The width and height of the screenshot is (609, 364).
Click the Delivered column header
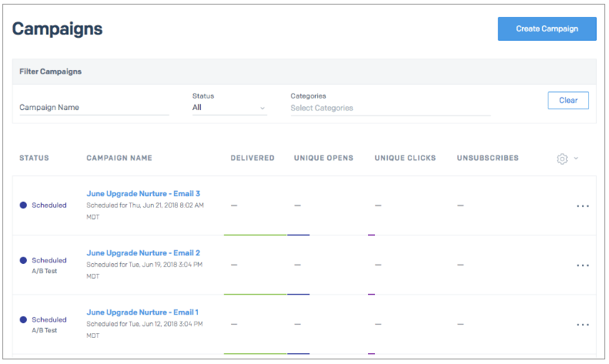(253, 159)
